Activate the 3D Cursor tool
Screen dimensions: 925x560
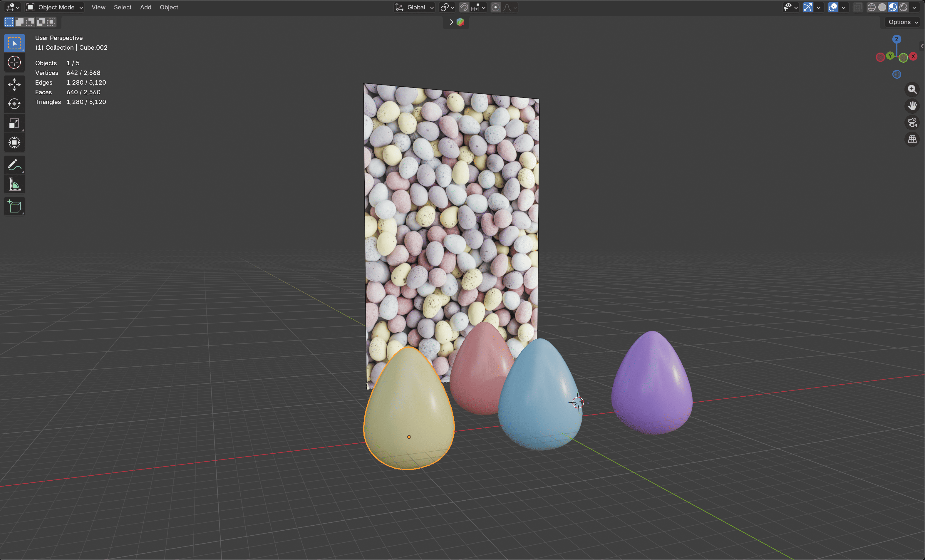pos(14,62)
